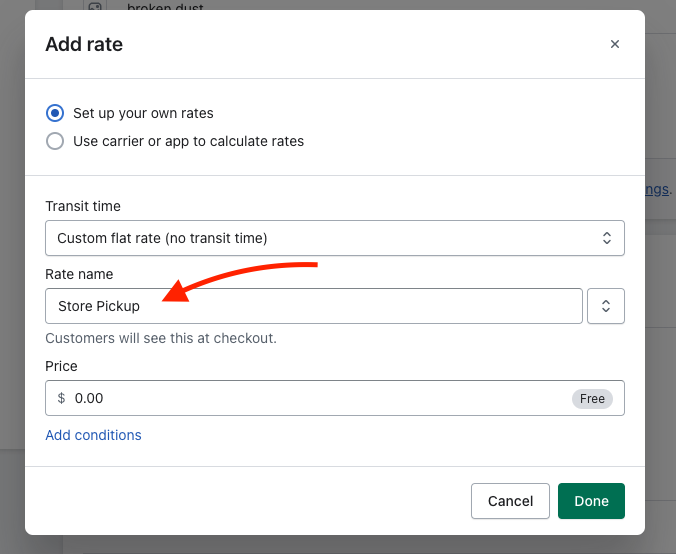This screenshot has height=554, width=676.
Task: Select Use carrier or app to calculate rates
Action: [55, 141]
